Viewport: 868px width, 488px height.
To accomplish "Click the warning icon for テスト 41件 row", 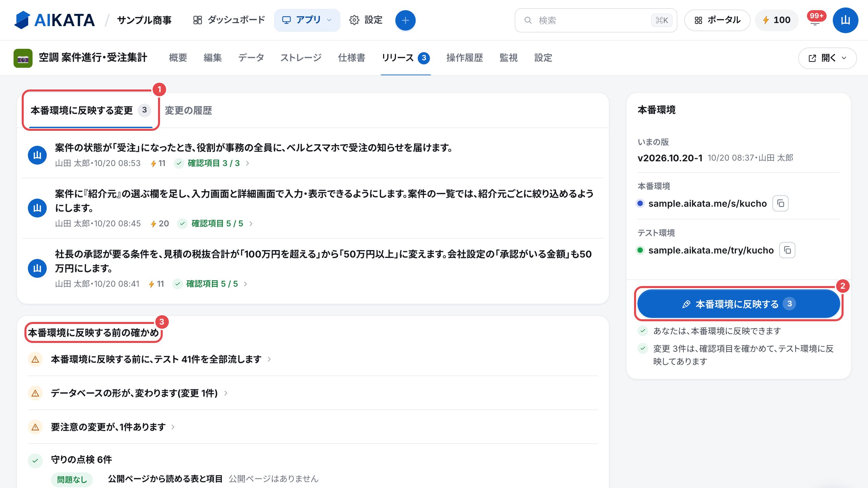I will click(35, 359).
